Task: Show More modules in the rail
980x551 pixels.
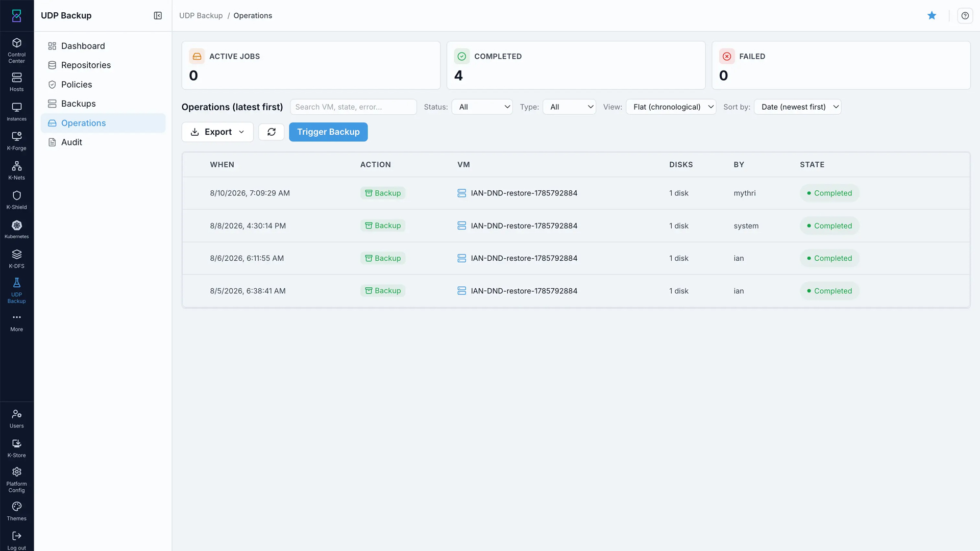Action: point(17,322)
